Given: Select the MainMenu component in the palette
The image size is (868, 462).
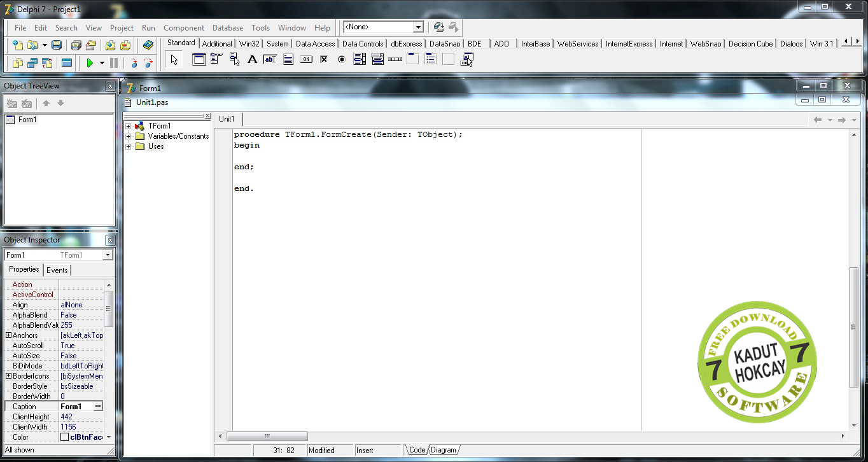Looking at the screenshot, I should pyautogui.click(x=216, y=60).
